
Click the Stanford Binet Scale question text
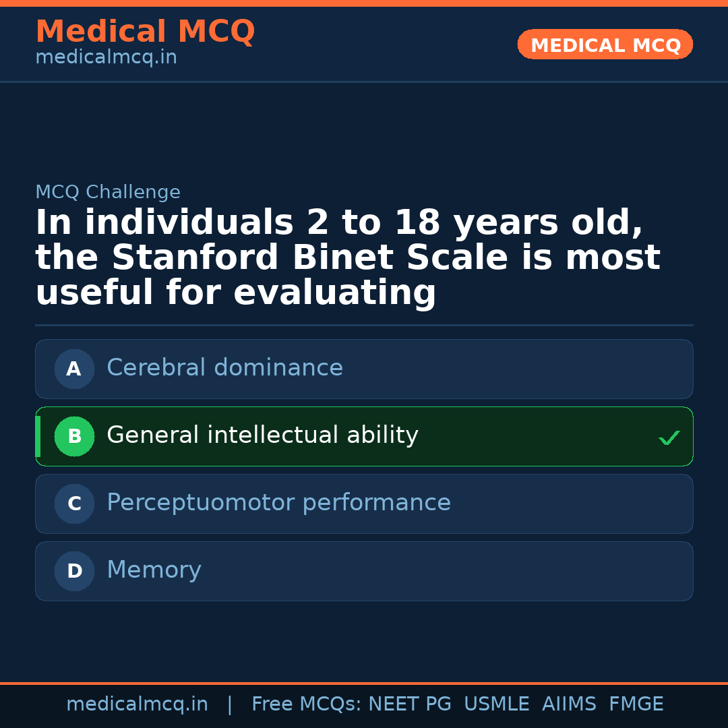(347, 258)
